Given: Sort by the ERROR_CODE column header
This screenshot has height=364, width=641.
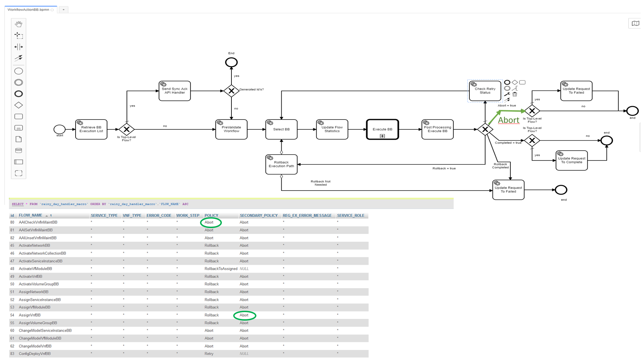Looking at the screenshot, I should coord(159,215).
